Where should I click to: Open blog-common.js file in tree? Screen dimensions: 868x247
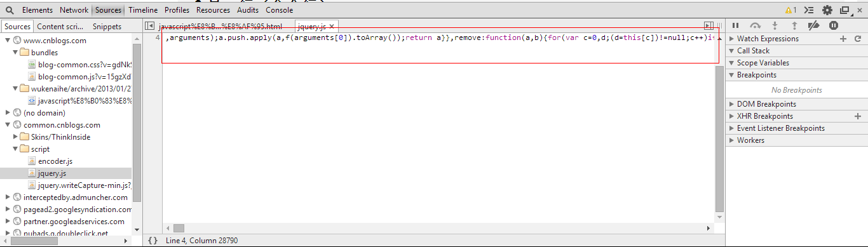(x=85, y=77)
